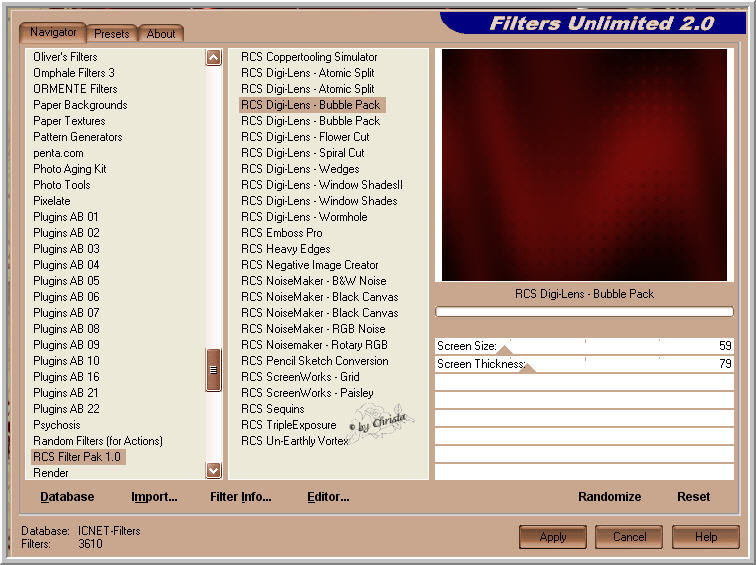Click the category list scroll-up arrow

(214, 57)
